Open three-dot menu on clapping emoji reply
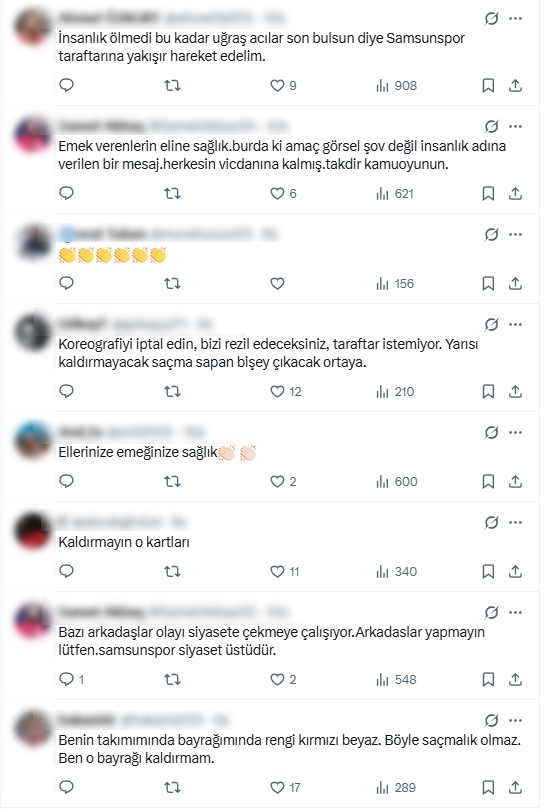This screenshot has width=551, height=809. 515,234
